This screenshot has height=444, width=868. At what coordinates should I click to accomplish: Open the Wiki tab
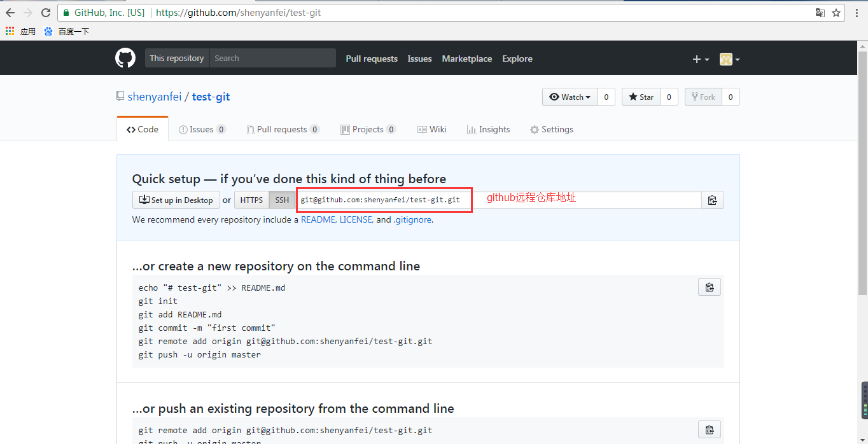point(432,129)
